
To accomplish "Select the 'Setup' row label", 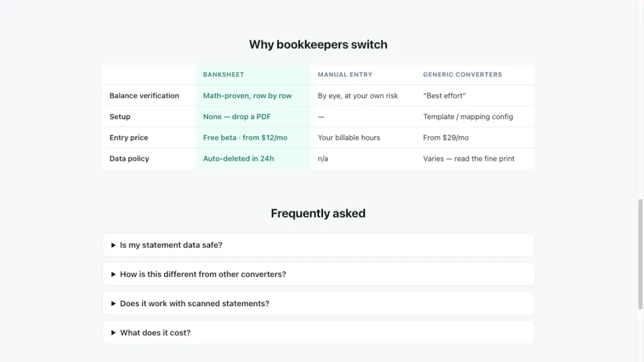I will coord(149,117).
